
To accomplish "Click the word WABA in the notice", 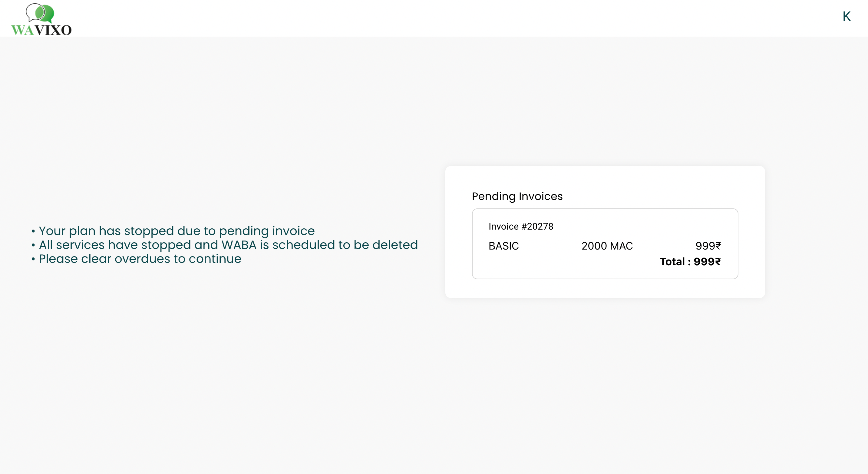I will pos(239,245).
